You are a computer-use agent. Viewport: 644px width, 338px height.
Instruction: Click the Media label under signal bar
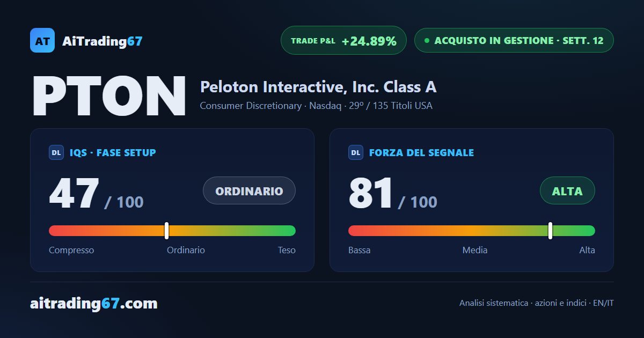(x=475, y=250)
